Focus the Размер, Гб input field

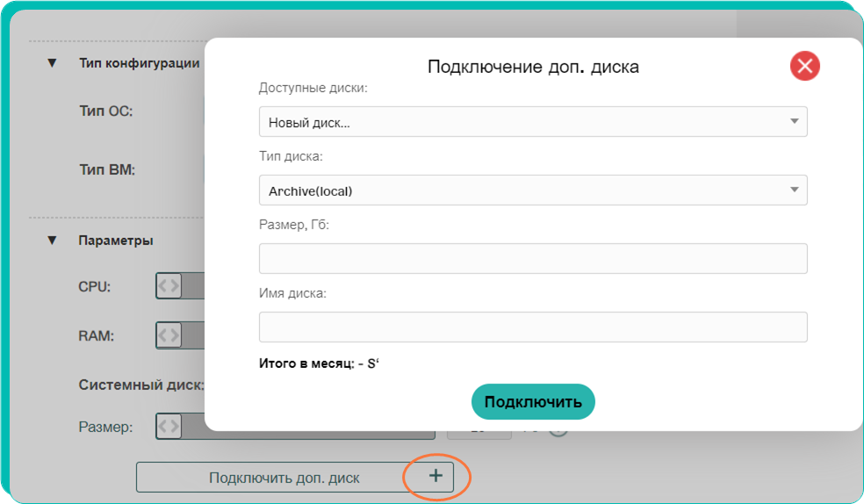coord(533,258)
